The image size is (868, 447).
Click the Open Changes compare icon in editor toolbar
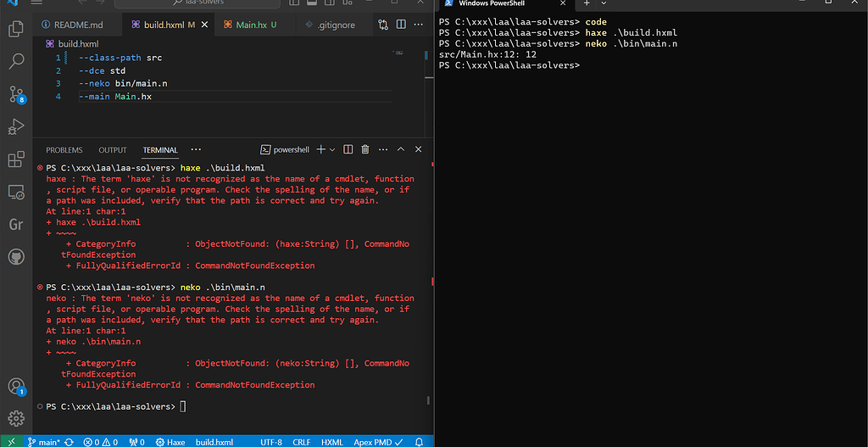click(x=383, y=25)
